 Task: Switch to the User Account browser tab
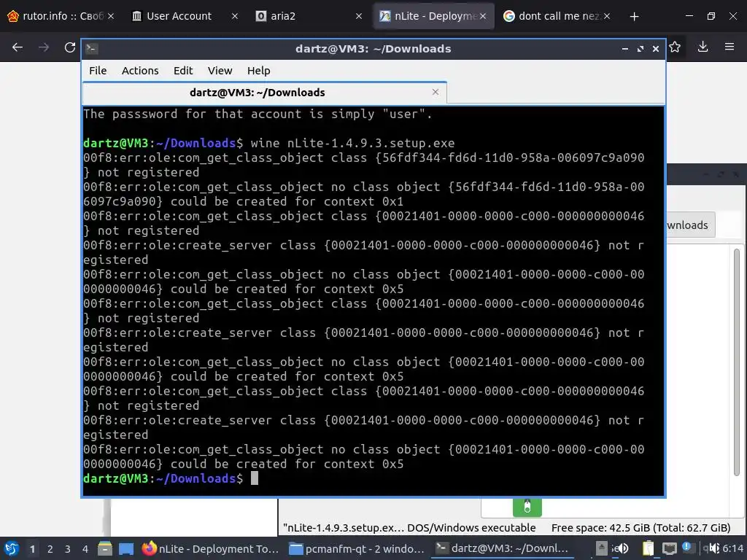pyautogui.click(x=179, y=16)
